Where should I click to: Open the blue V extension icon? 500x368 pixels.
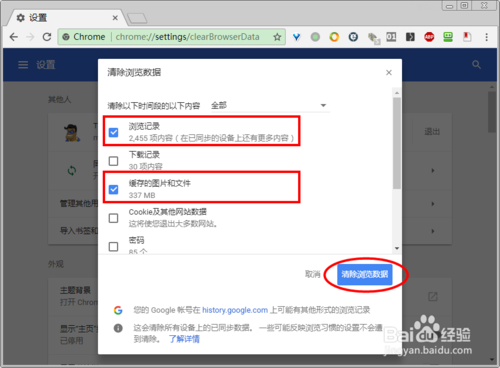point(296,37)
